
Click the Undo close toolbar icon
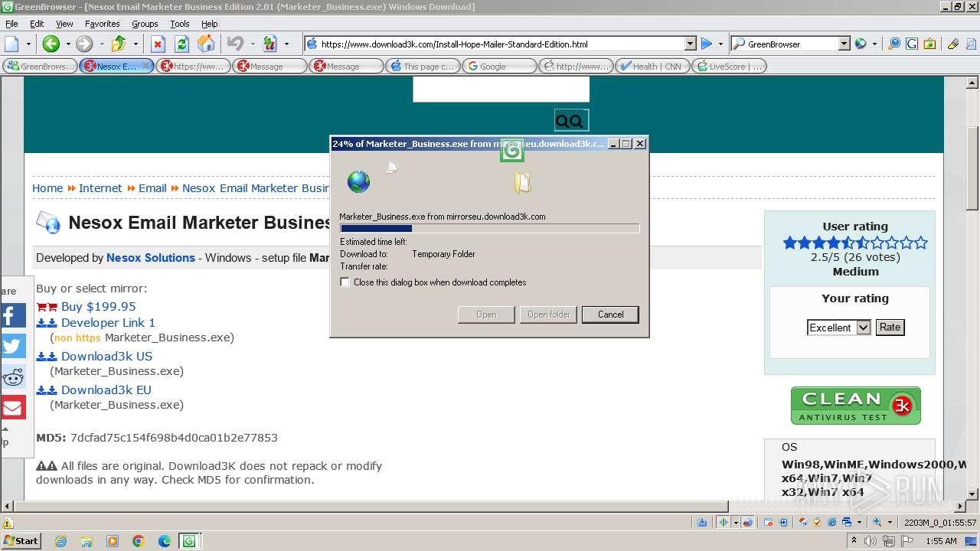coord(235,44)
